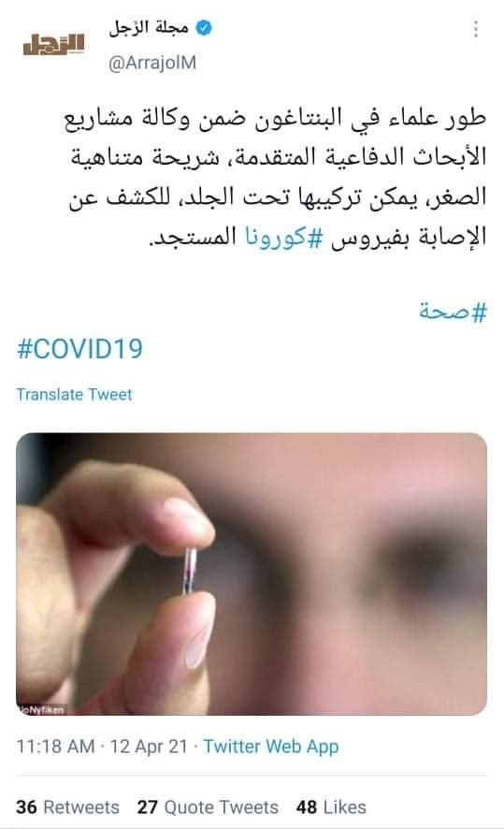View the 48 Likes list
504x829 pixels.
[x=331, y=807]
